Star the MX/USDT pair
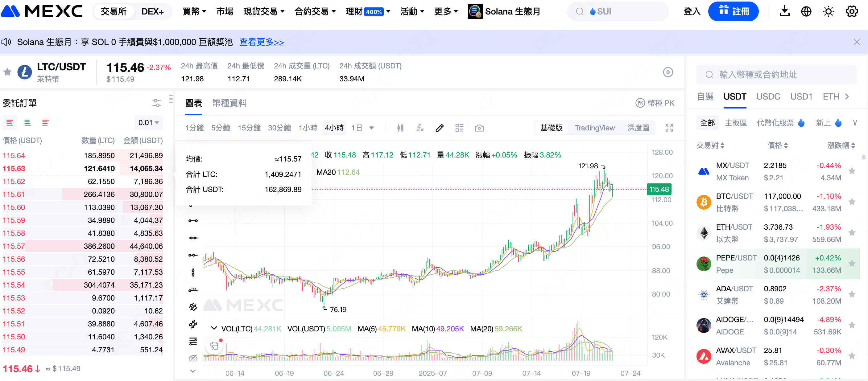Image resolution: width=868 pixels, height=381 pixels. pos(852,171)
